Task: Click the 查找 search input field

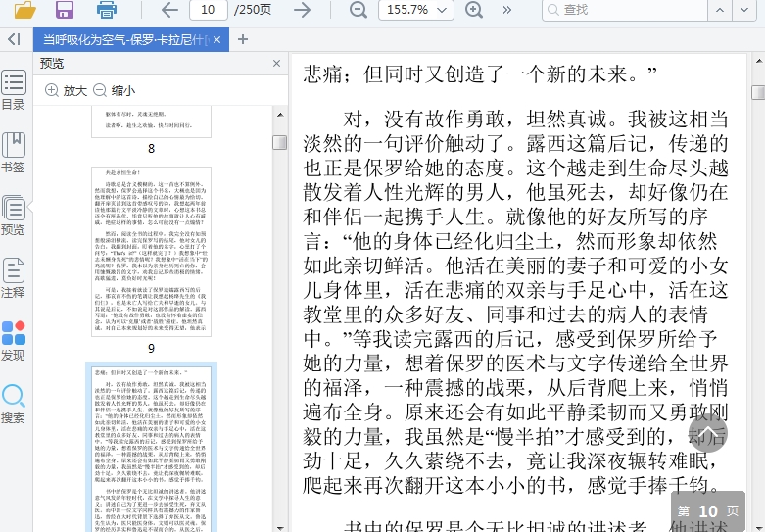Action: tap(624, 10)
